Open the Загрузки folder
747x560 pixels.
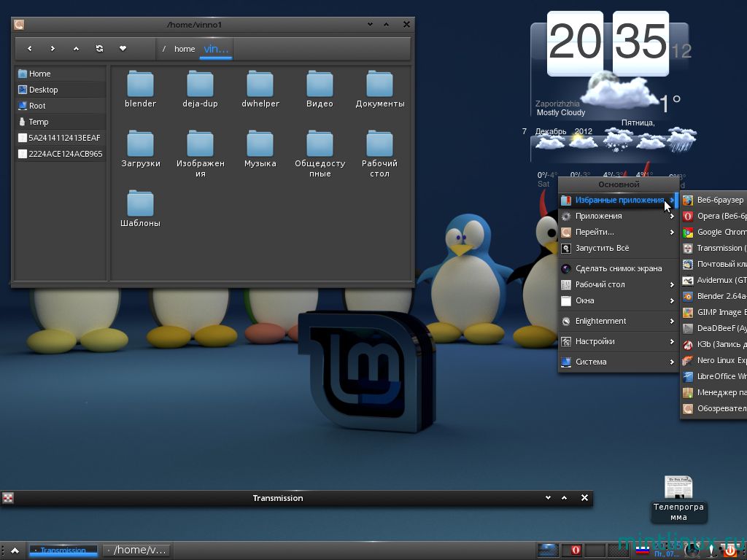coord(140,149)
